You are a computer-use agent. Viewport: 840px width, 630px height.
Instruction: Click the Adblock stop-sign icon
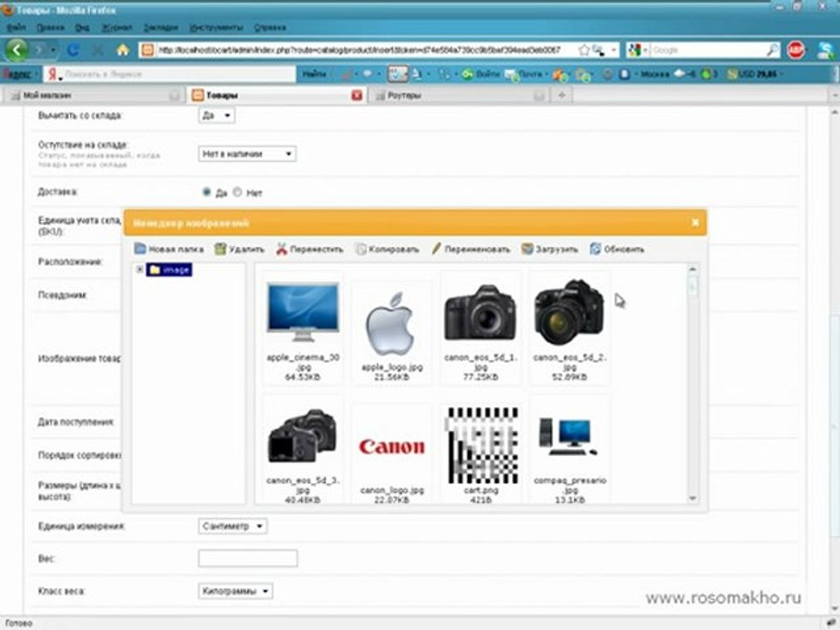click(795, 50)
